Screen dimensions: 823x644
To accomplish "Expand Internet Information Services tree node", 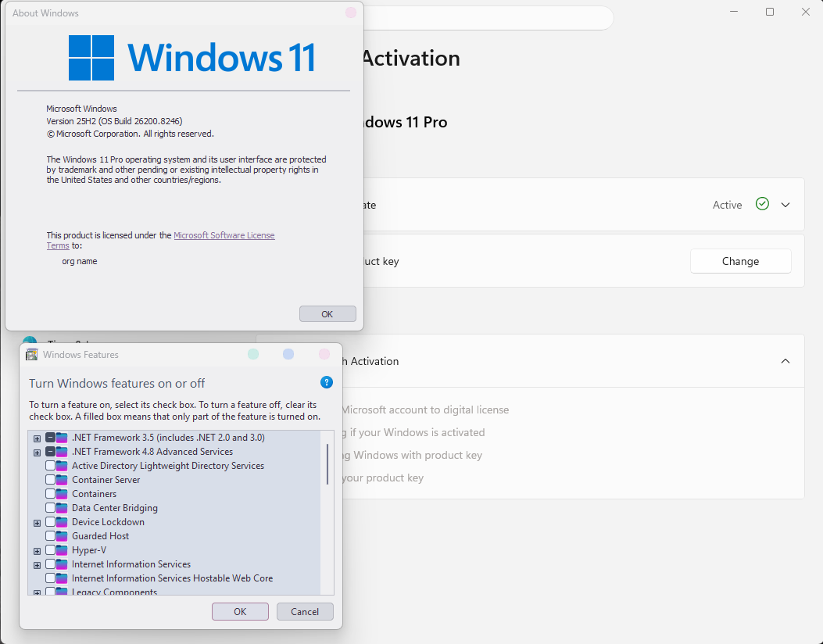I will click(x=37, y=565).
